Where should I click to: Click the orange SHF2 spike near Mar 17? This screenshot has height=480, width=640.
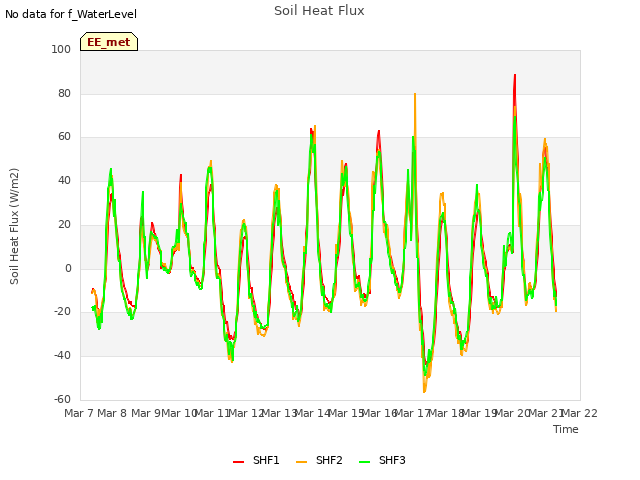coord(415,95)
